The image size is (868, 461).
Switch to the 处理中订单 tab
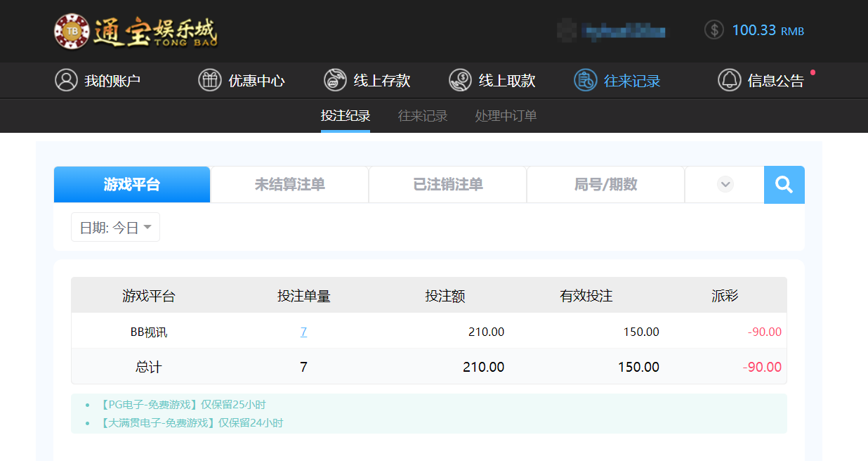tap(507, 116)
